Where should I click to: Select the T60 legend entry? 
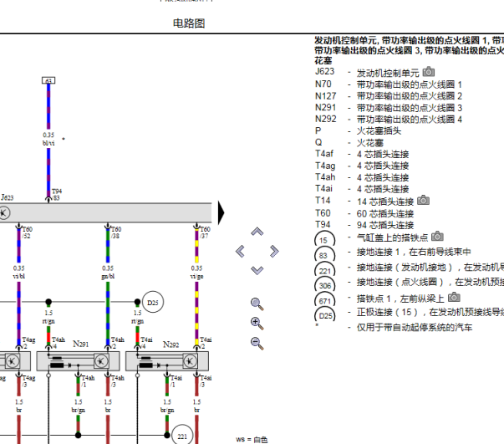pyautogui.click(x=364, y=213)
